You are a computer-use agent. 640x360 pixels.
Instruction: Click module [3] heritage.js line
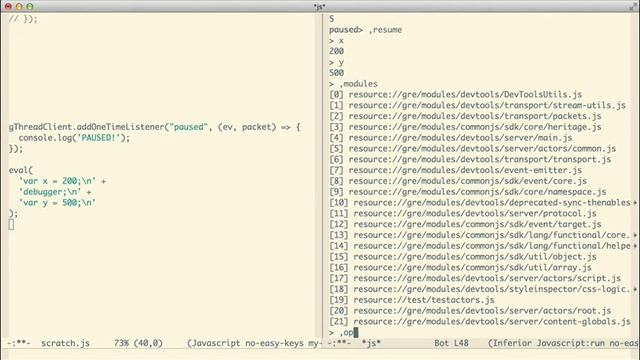[465, 127]
